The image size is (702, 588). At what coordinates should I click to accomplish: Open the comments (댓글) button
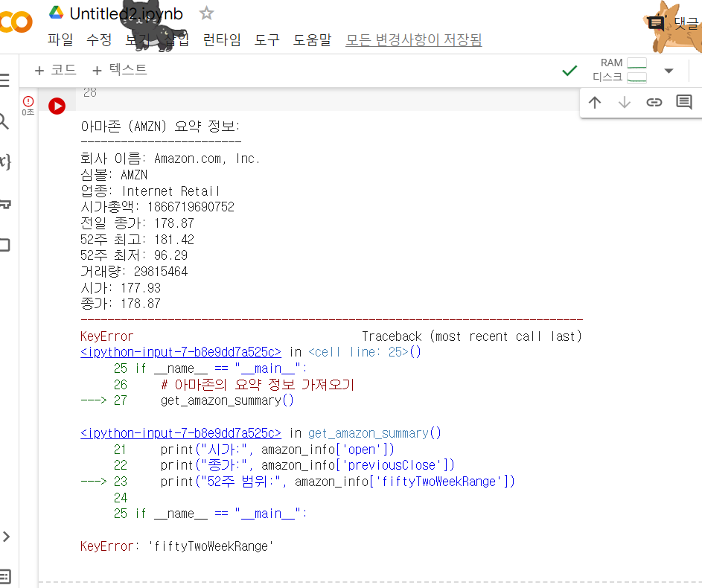pyautogui.click(x=674, y=22)
